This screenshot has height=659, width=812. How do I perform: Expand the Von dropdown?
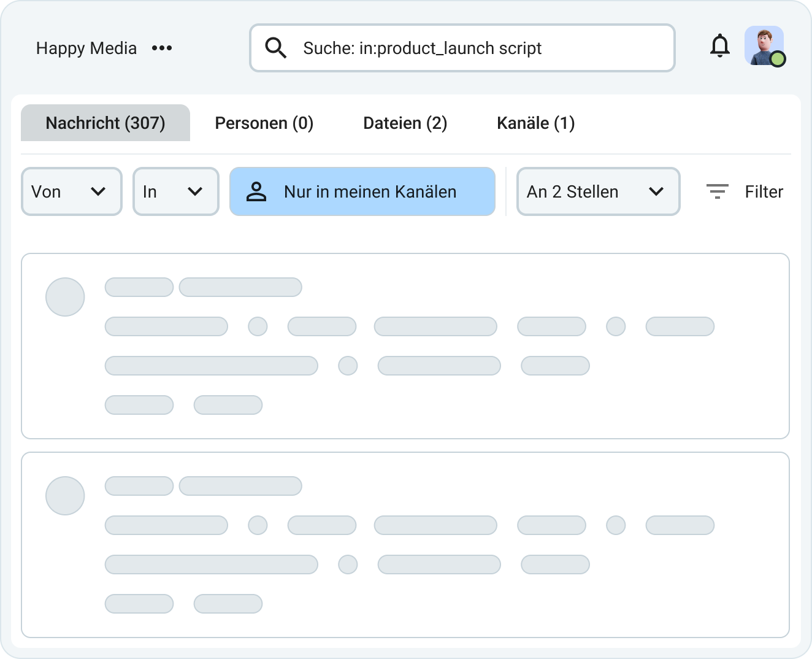coord(72,191)
